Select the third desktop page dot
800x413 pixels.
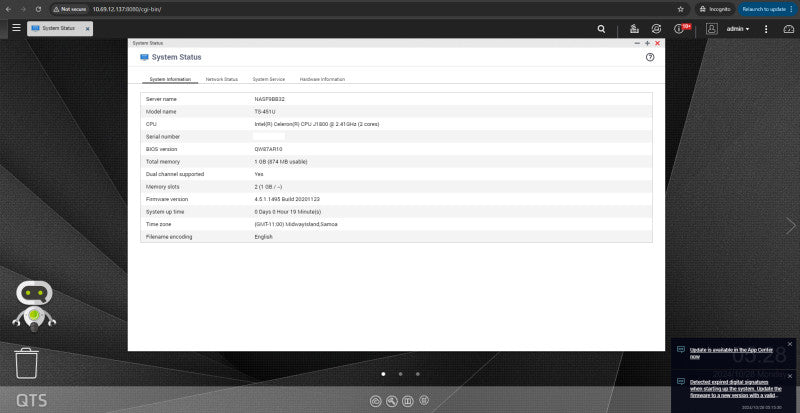coord(418,374)
